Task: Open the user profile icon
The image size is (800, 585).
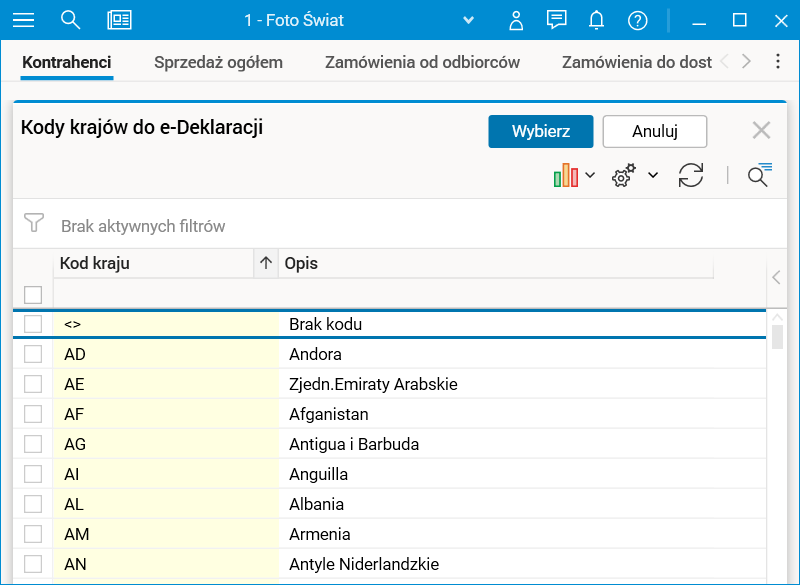Action: click(516, 20)
